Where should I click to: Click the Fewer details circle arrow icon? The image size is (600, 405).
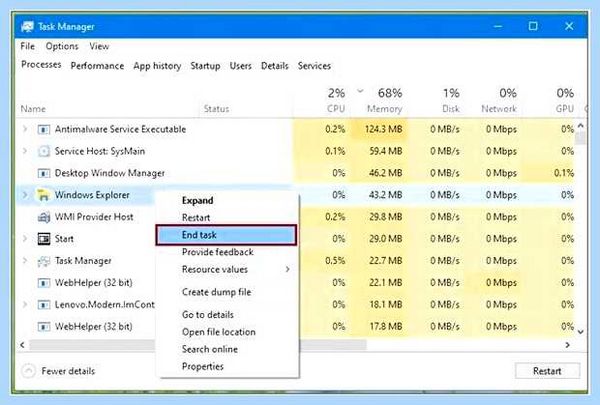click(x=28, y=371)
